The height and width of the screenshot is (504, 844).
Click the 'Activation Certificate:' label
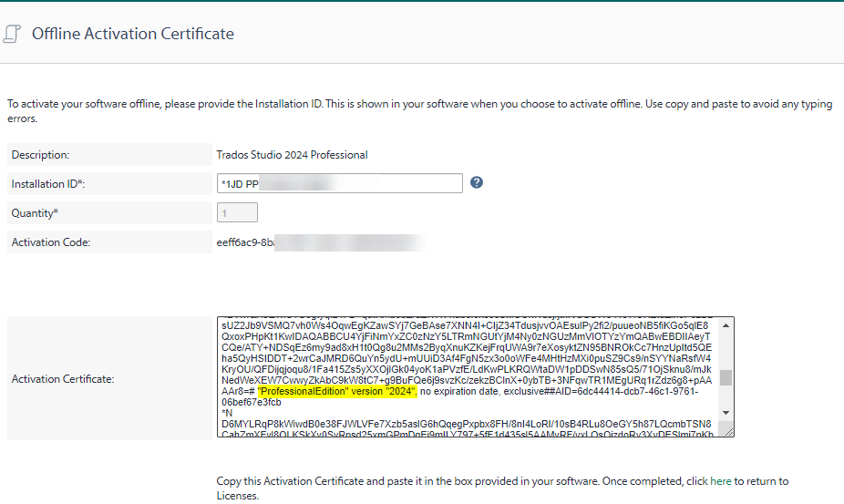(x=63, y=379)
